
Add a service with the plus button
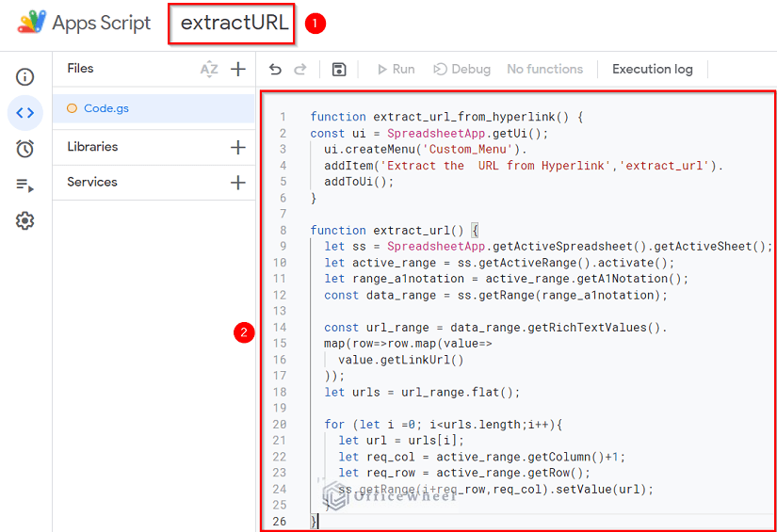point(238,183)
